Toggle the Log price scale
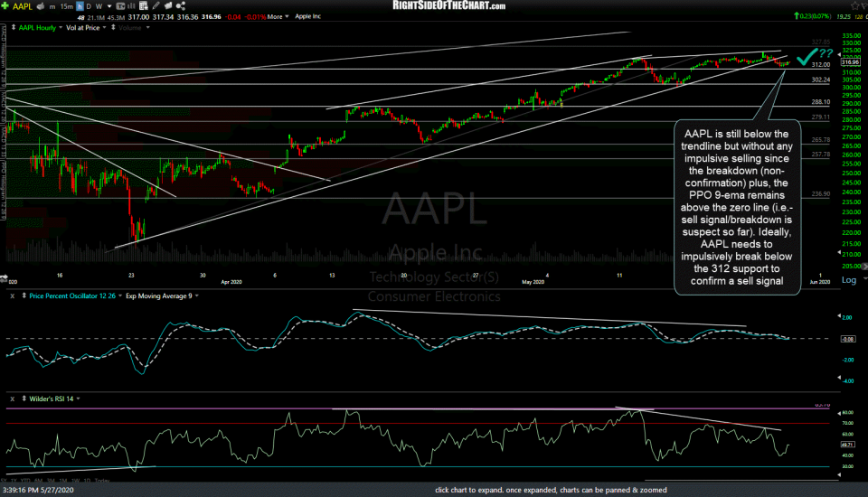 pos(849,280)
